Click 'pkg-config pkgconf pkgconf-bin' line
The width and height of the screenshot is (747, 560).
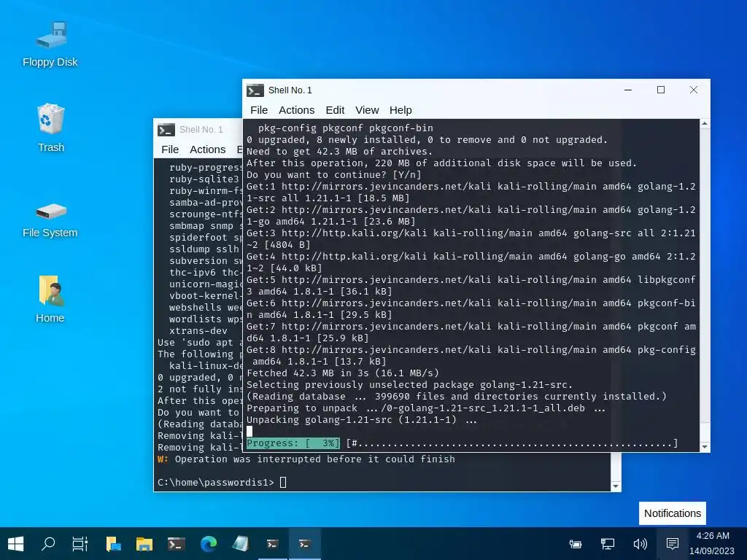coord(345,128)
